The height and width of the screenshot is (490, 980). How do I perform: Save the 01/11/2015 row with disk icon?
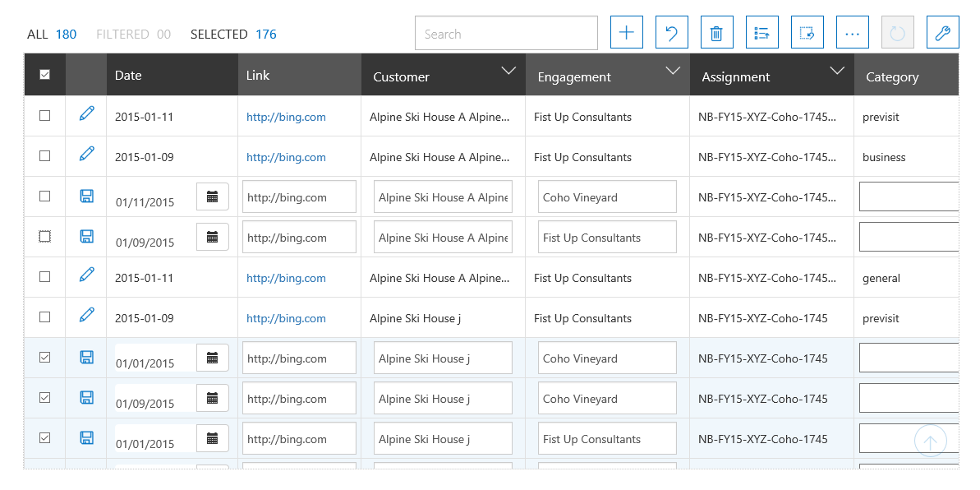pyautogui.click(x=87, y=196)
